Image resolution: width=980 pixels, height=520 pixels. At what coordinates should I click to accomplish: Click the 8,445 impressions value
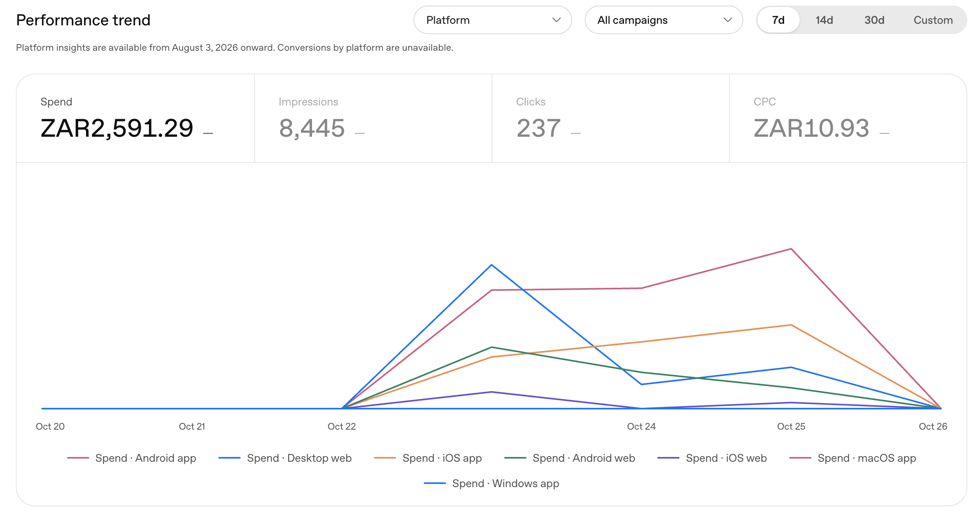pyautogui.click(x=312, y=128)
